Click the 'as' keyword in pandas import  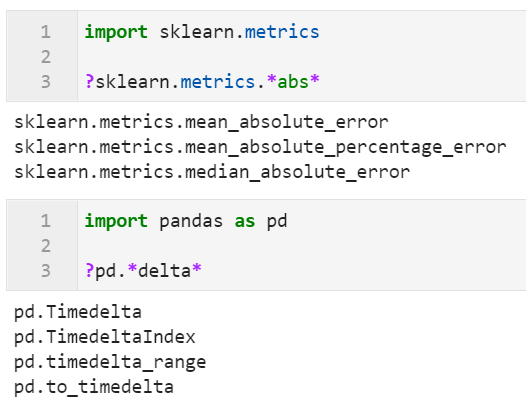coord(245,221)
